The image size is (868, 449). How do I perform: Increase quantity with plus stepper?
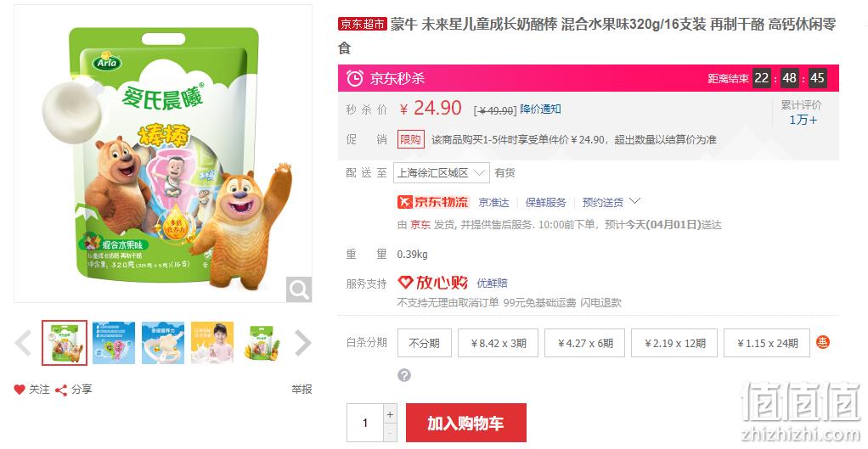391,414
